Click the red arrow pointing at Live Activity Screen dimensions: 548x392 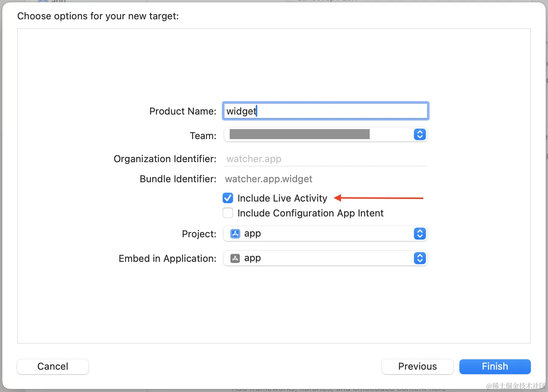pyautogui.click(x=378, y=198)
